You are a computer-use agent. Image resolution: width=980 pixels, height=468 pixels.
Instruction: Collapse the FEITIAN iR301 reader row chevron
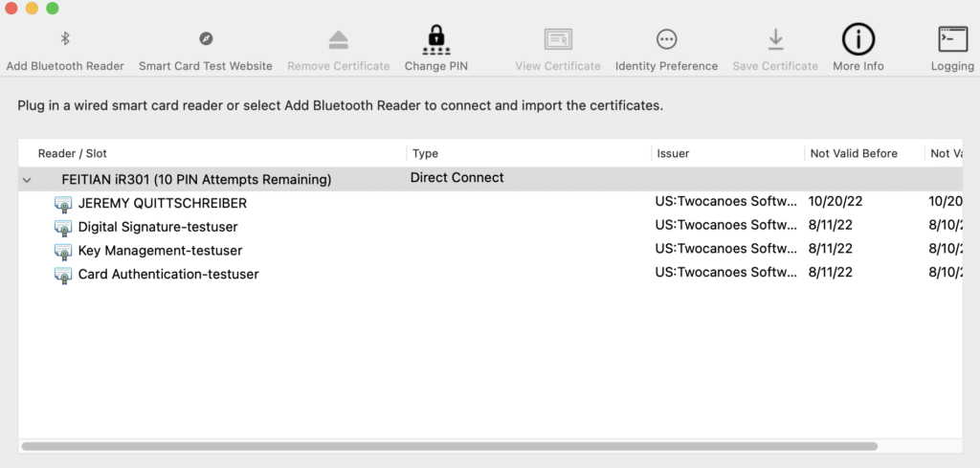click(x=27, y=180)
